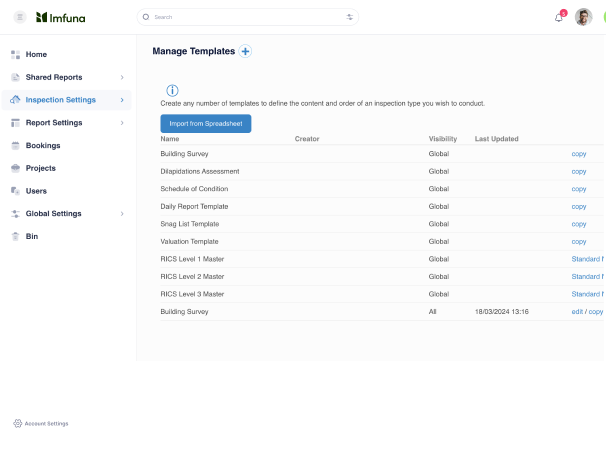Select Daily Report Template row name

(x=194, y=206)
